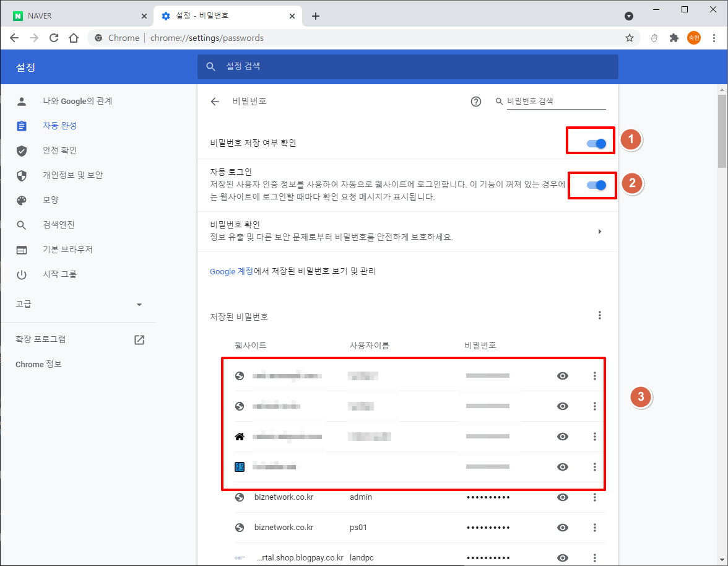Reload the current page
The image size is (728, 566).
54,38
